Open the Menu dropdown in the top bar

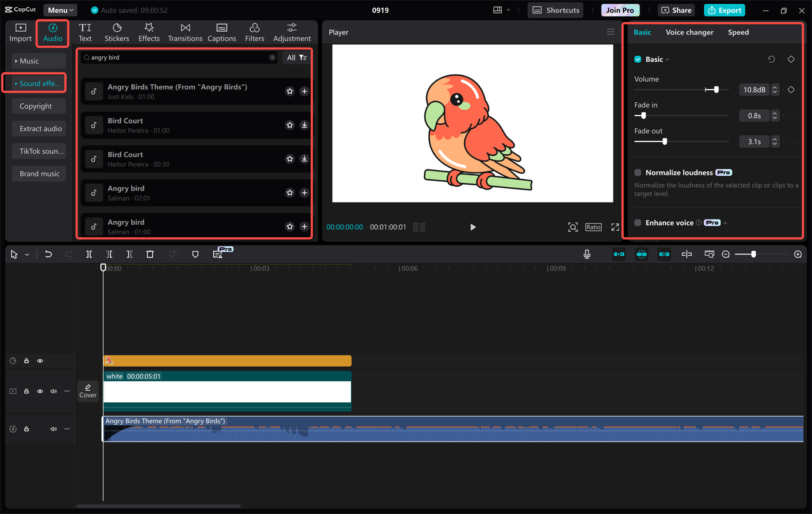coord(60,10)
